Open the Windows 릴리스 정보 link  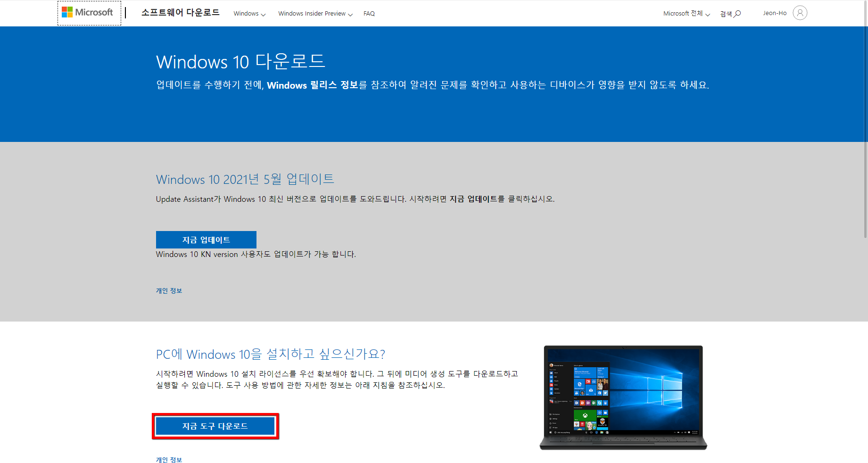tap(313, 85)
